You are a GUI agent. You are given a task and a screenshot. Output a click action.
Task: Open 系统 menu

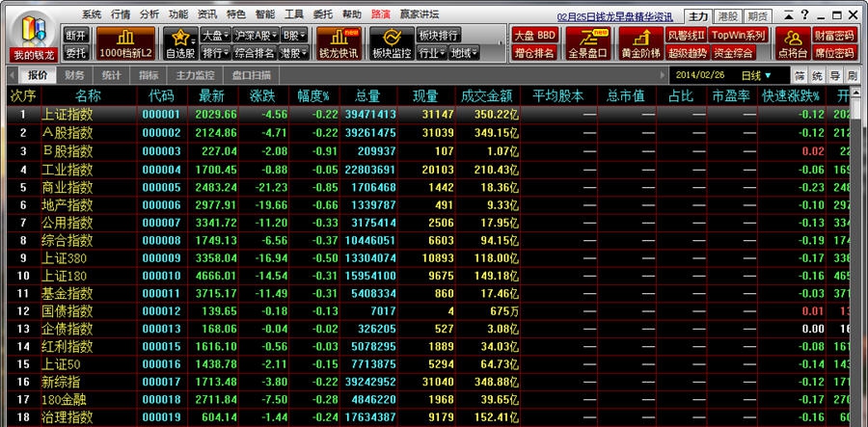pyautogui.click(x=92, y=14)
